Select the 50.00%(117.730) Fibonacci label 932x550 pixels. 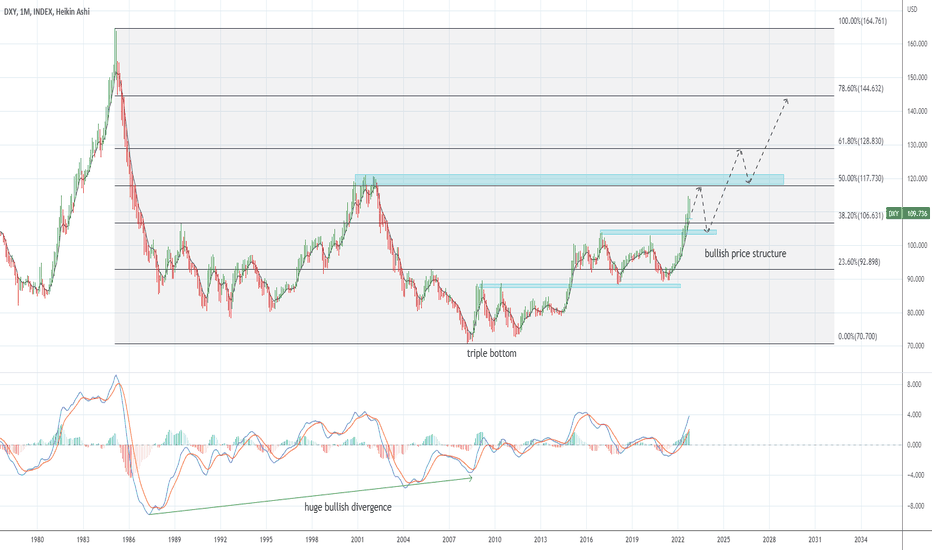[x=861, y=178]
